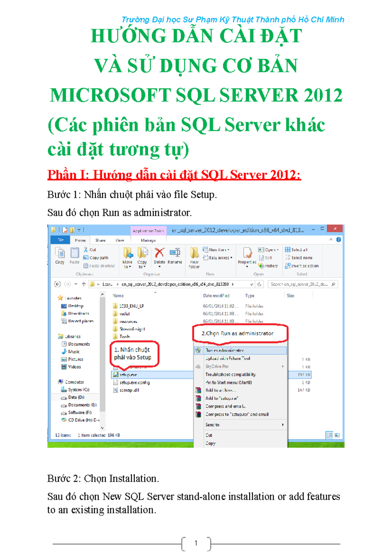
Task: Click the Refresh icon beside the address bar
Action: click(x=259, y=284)
